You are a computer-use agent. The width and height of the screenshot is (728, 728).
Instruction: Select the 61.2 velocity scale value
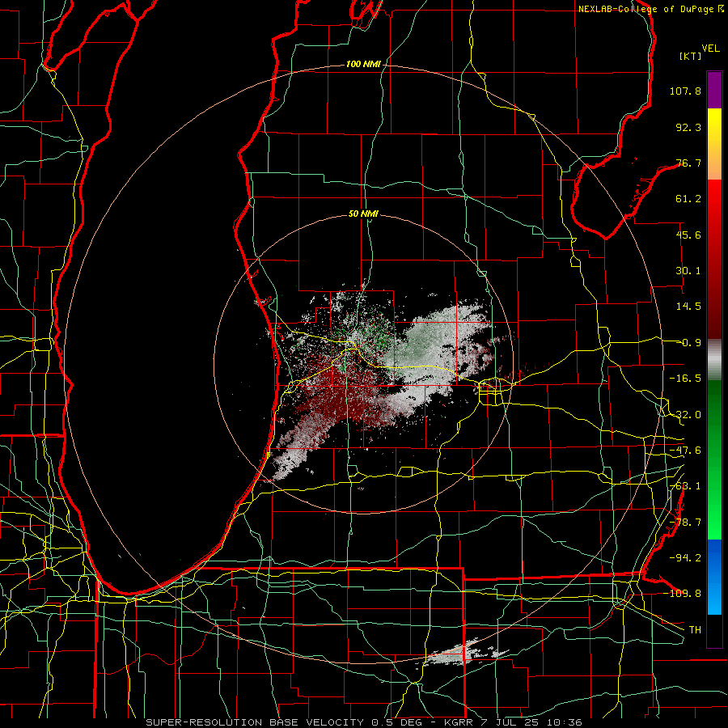click(x=688, y=199)
